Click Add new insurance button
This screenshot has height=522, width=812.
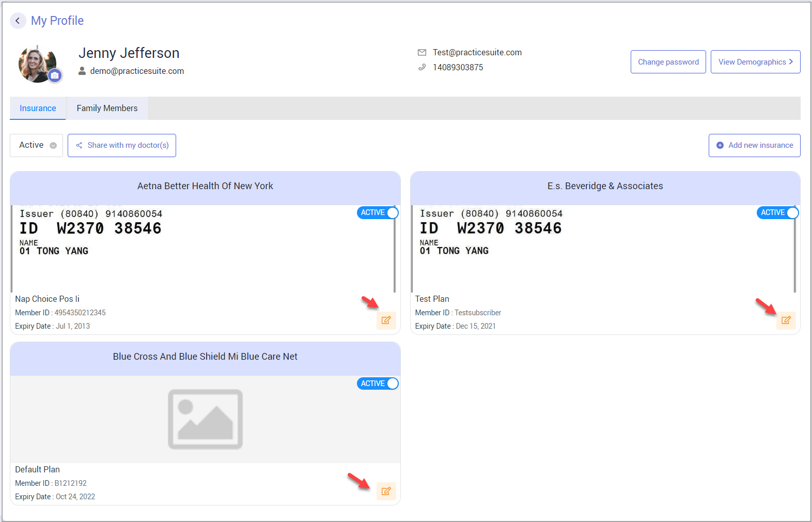point(754,145)
